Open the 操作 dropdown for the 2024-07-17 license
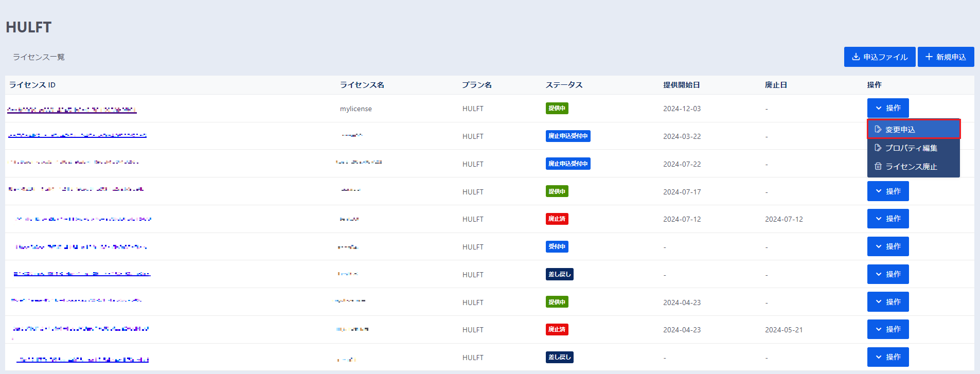980x374 pixels. (x=887, y=191)
